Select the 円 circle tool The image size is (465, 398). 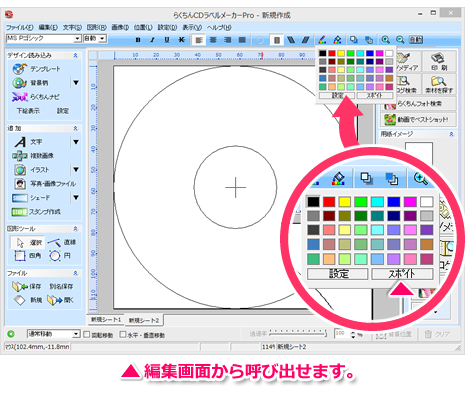[x=60, y=256]
